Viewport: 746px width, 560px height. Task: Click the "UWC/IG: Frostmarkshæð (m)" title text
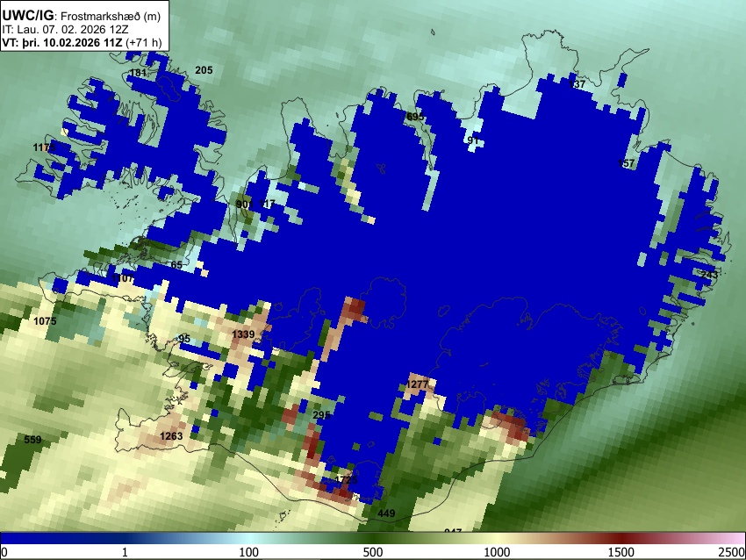coord(82,16)
